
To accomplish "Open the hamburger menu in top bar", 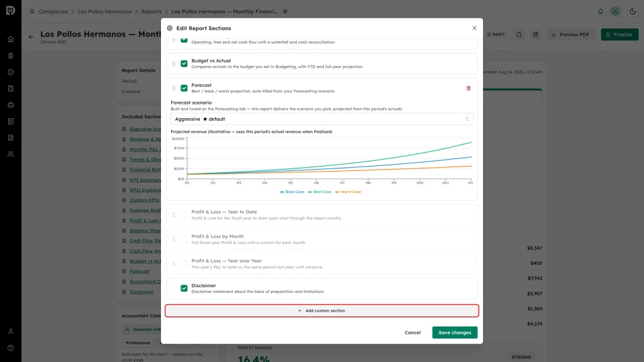I will tap(32, 11).
